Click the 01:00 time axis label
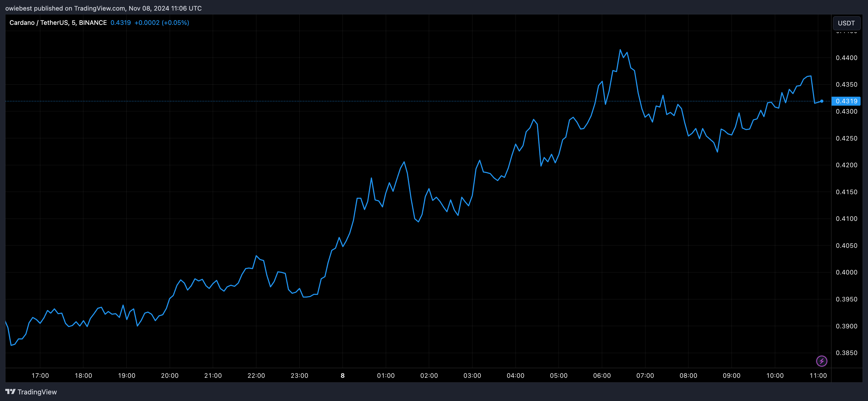Screen dimensions: 868x401 click(386, 375)
